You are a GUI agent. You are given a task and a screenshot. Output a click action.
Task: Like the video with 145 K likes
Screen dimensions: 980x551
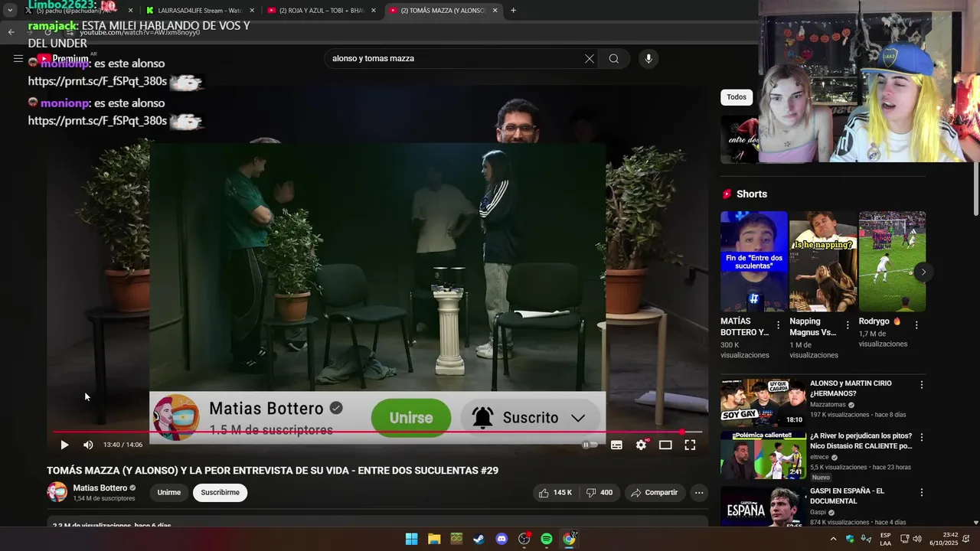pos(556,493)
